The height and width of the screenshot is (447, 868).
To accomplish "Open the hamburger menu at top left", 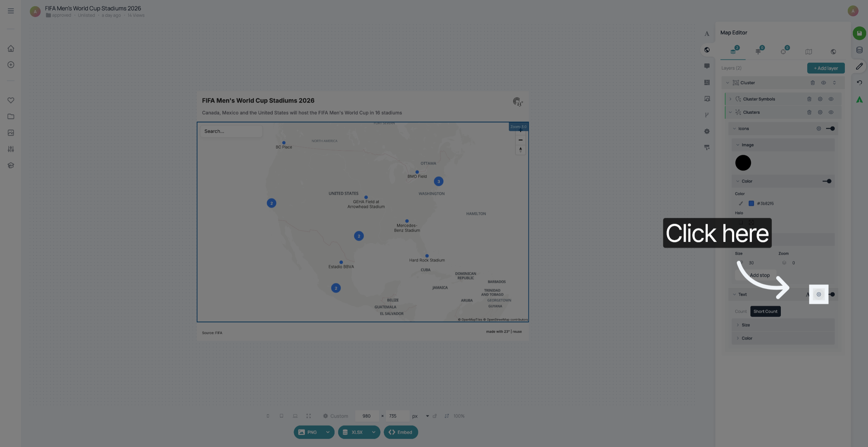I will (x=11, y=11).
